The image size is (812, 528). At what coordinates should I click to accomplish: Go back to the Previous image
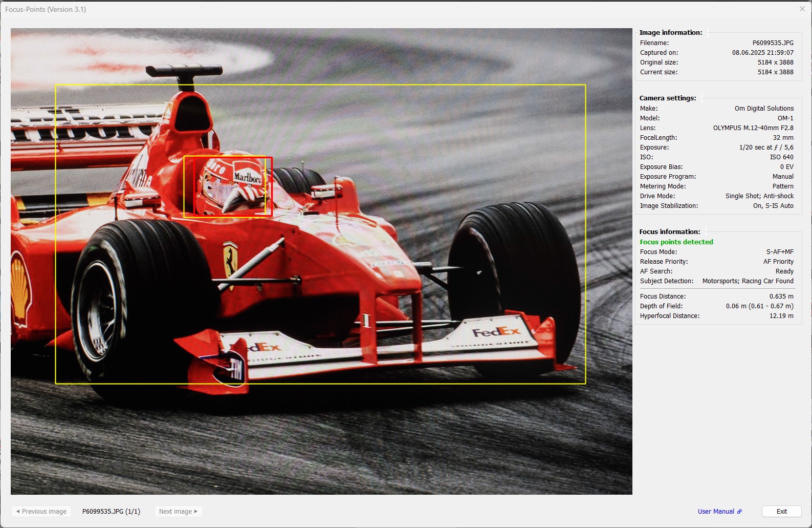coord(41,511)
